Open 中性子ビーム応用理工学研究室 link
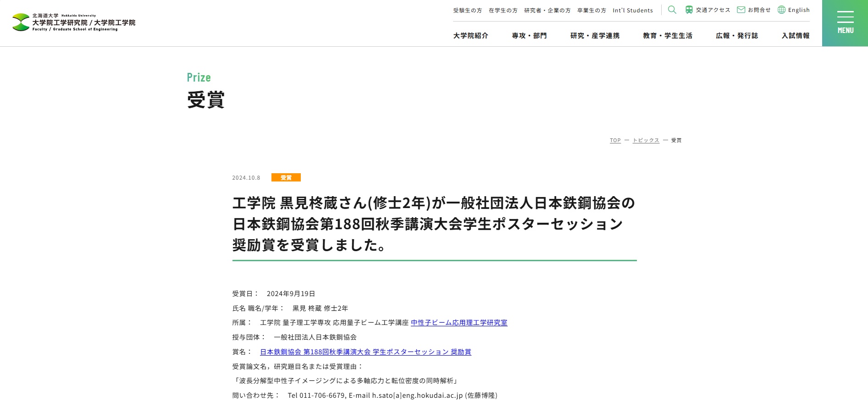The image size is (868, 401). point(459,323)
